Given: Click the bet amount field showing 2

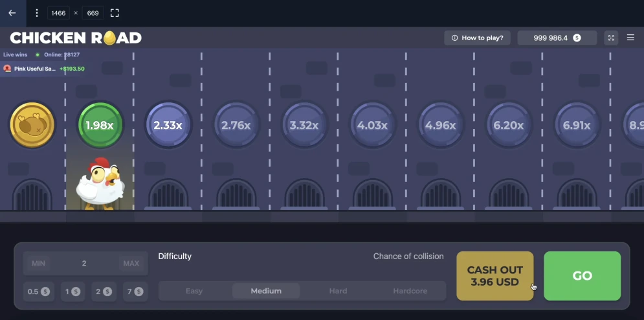Looking at the screenshot, I should pos(84,264).
